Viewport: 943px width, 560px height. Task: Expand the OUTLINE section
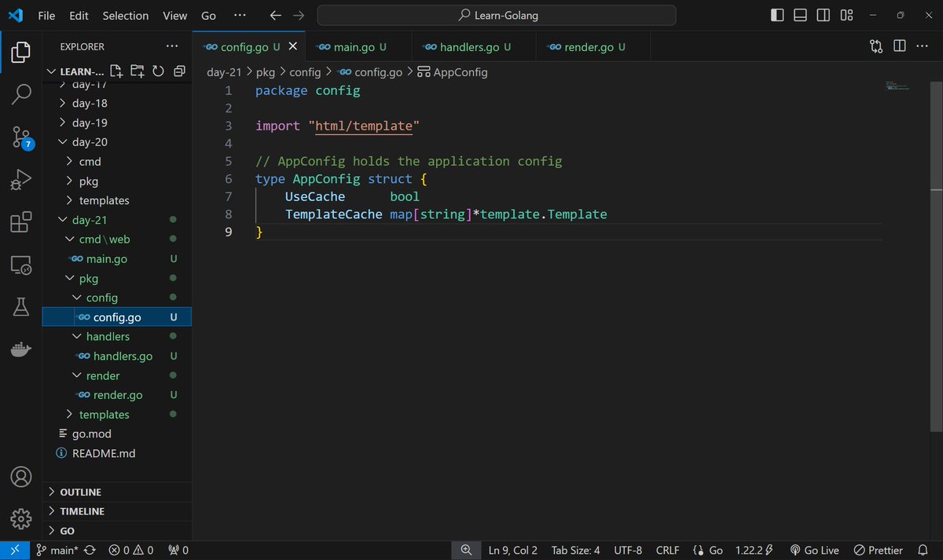(x=117, y=492)
